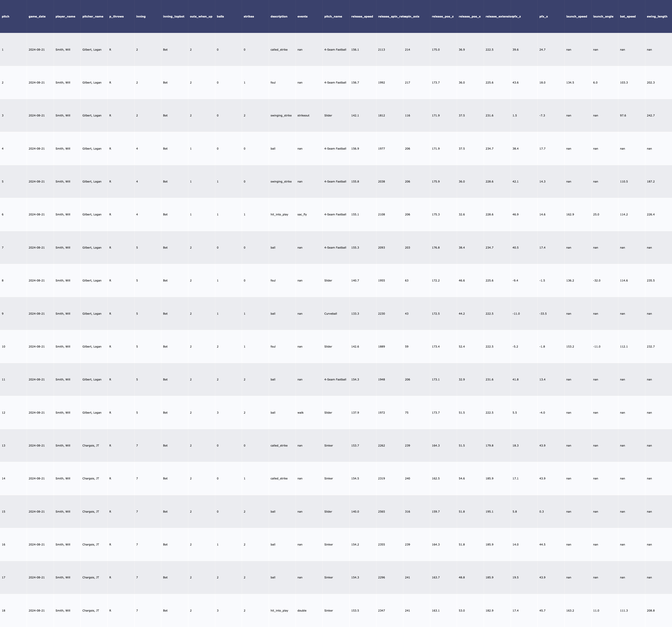Click the pitch number 18 cell

point(3,610)
